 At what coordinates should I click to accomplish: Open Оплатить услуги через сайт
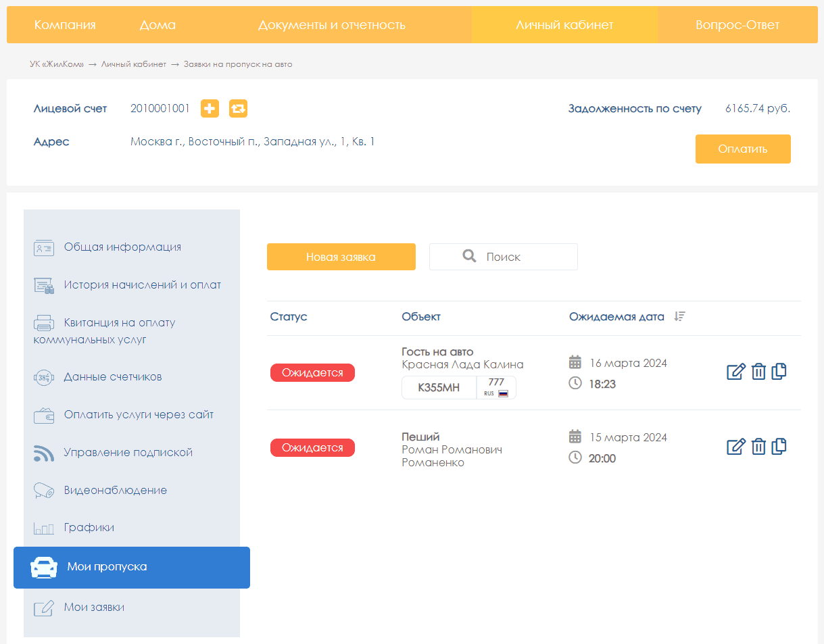[139, 415]
